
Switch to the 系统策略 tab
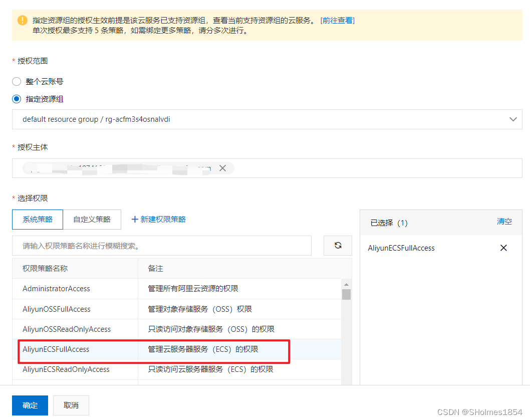coord(38,220)
